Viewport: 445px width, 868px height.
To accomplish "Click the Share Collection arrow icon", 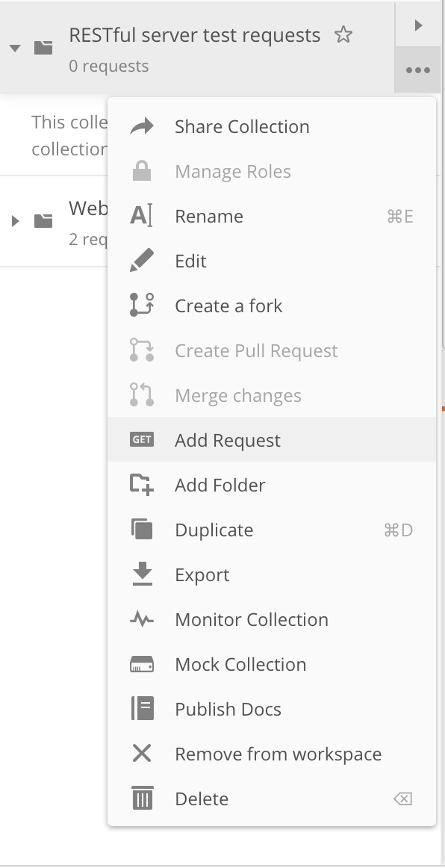I will tap(142, 127).
